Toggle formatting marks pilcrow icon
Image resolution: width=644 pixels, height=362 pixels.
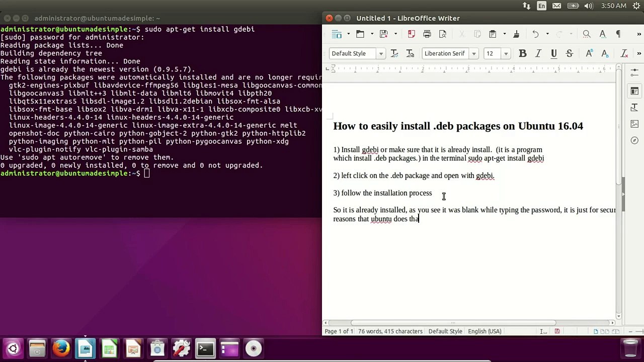pos(618,34)
